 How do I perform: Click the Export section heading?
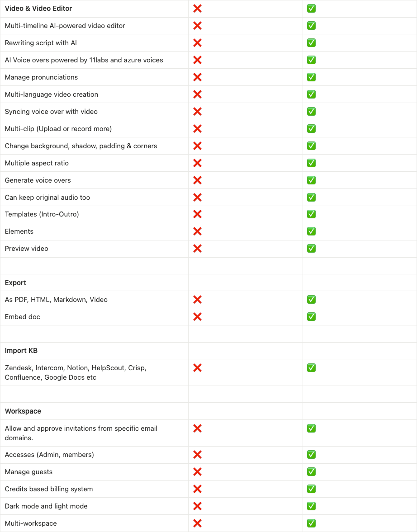click(x=15, y=283)
